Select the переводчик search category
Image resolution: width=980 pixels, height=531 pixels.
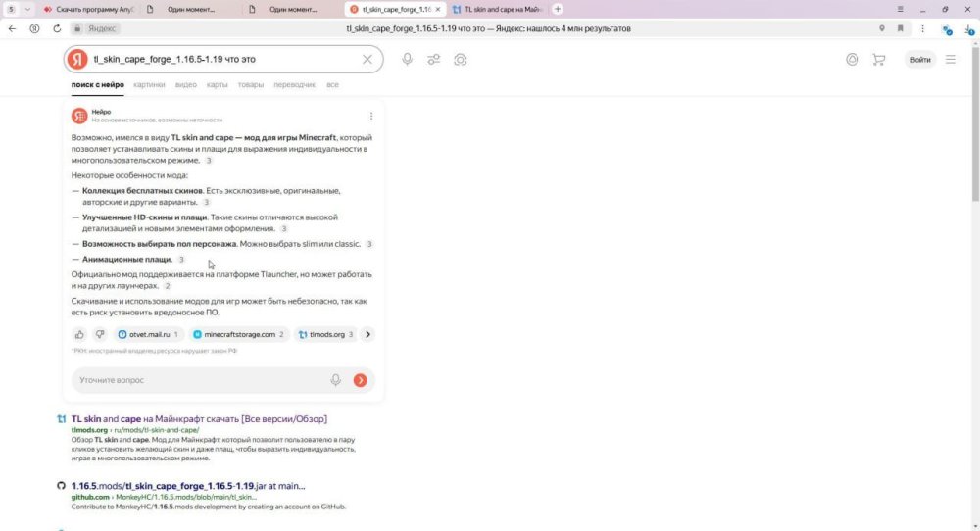pyautogui.click(x=294, y=85)
